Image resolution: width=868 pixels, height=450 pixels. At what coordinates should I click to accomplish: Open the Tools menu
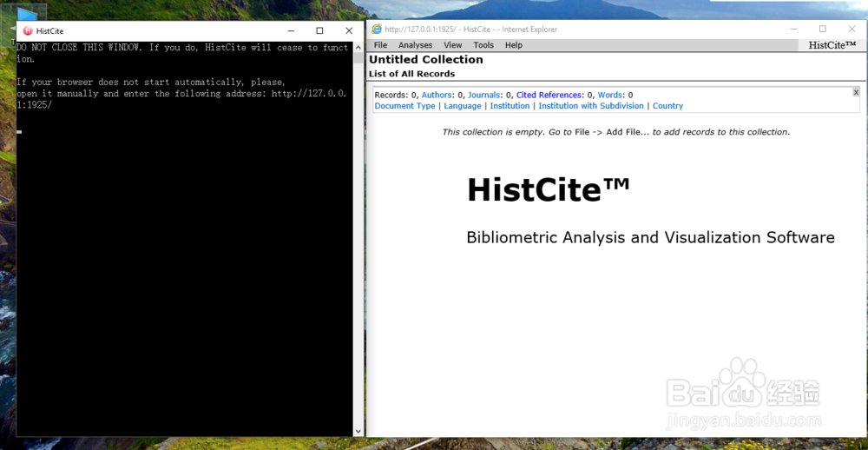coord(483,45)
